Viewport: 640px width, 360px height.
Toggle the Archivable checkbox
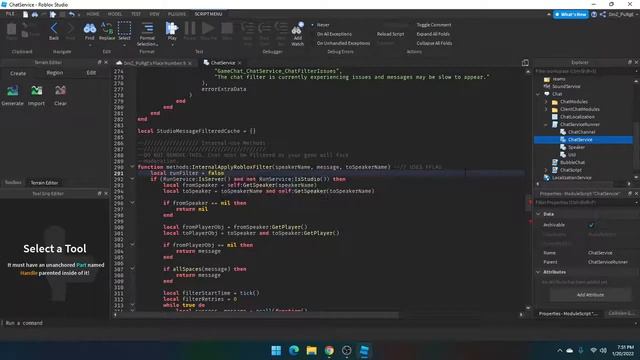point(591,225)
